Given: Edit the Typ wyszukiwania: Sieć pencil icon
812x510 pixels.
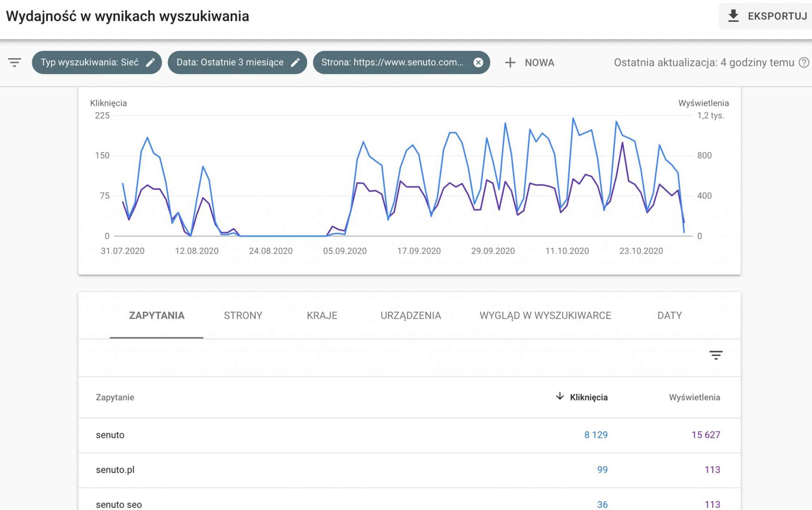Looking at the screenshot, I should pyautogui.click(x=150, y=63).
